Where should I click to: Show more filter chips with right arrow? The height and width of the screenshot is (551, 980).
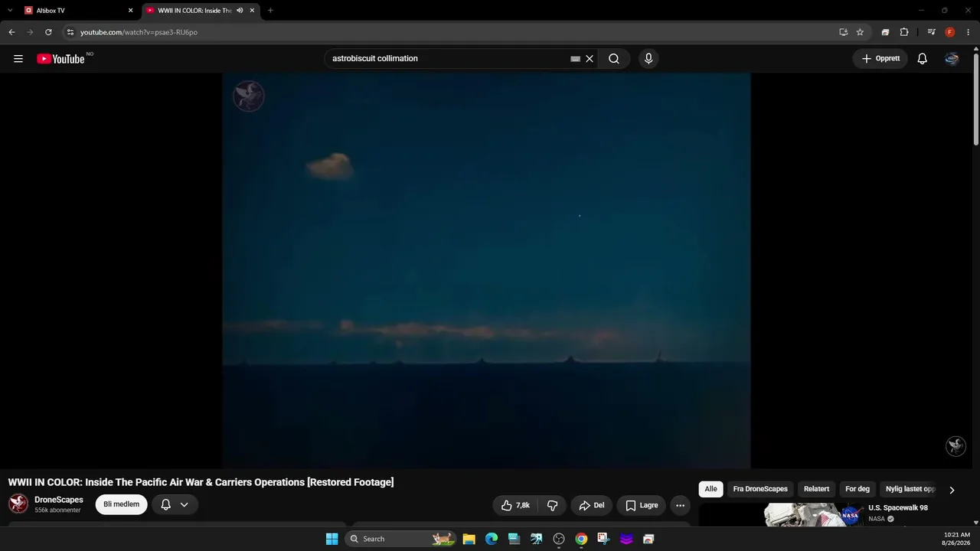pyautogui.click(x=952, y=490)
